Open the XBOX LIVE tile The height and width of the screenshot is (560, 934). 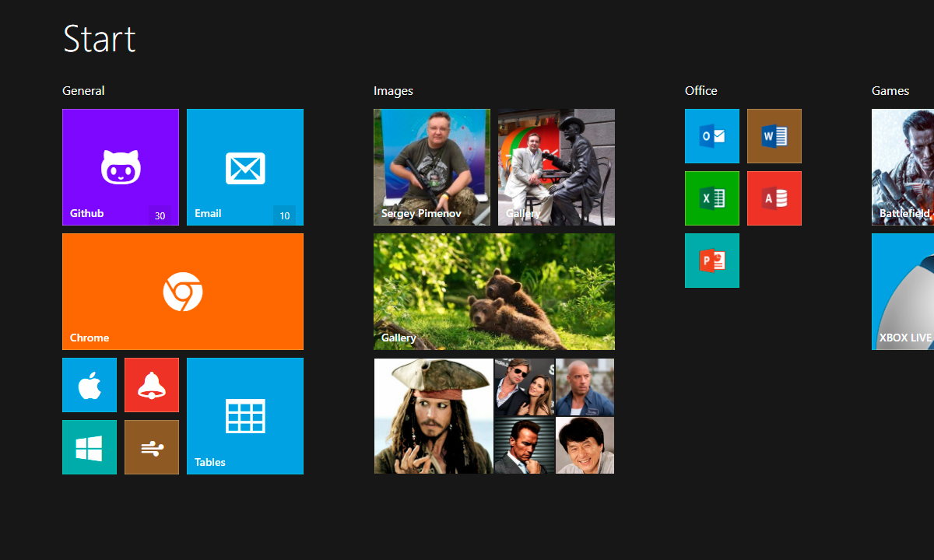point(903,292)
